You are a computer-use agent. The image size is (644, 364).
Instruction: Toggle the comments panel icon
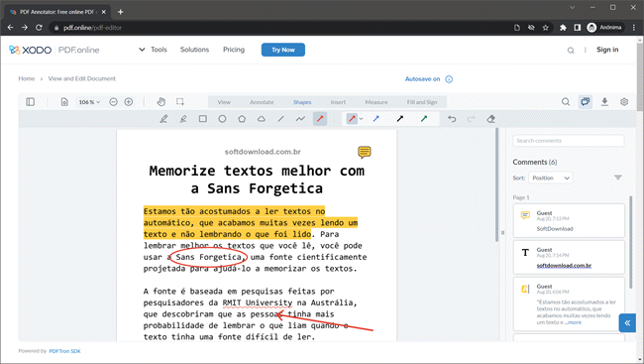[586, 101]
